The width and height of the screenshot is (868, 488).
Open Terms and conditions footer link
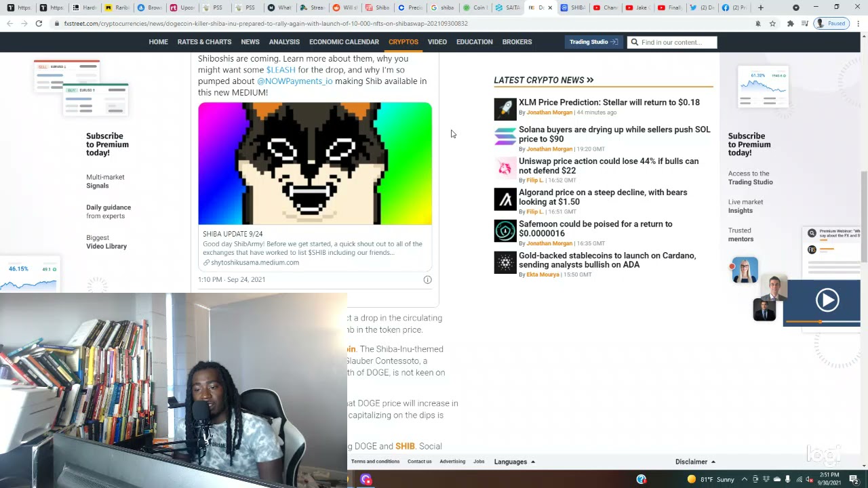tap(375, 462)
